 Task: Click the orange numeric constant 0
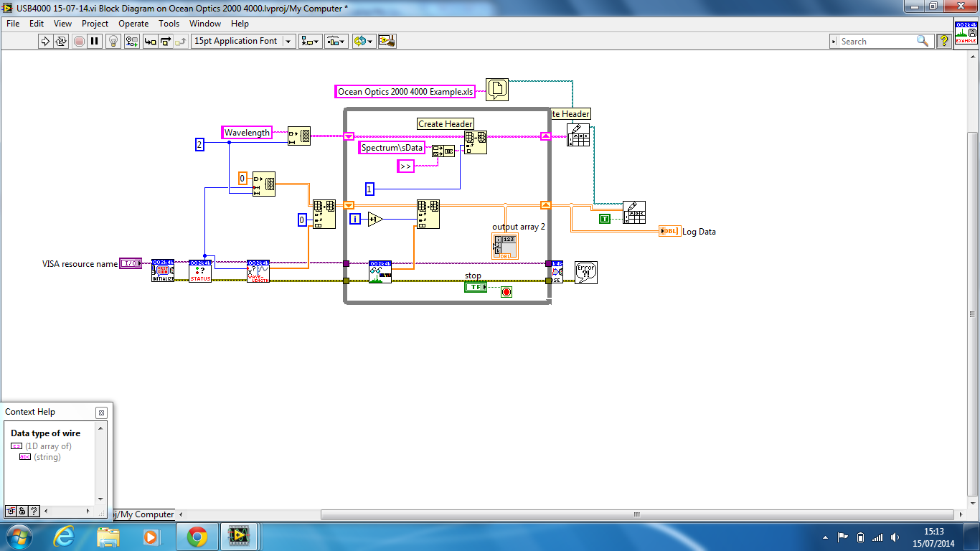pos(243,178)
